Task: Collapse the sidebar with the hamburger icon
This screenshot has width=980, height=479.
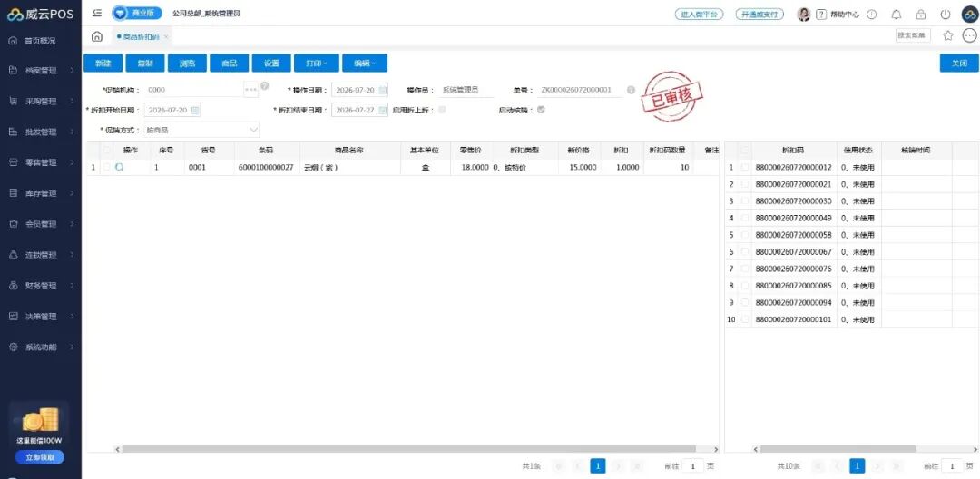Action: click(x=97, y=13)
